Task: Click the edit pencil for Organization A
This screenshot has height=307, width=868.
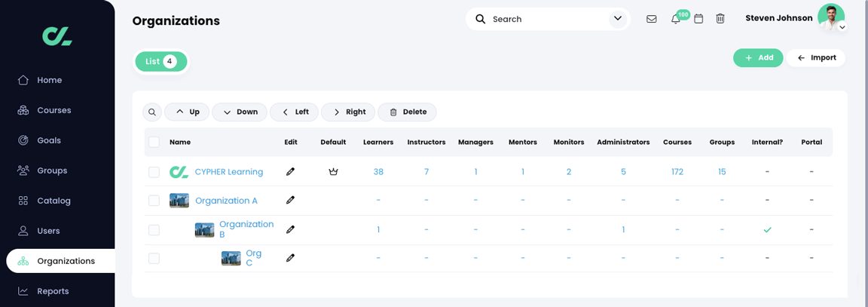Action: (x=291, y=201)
